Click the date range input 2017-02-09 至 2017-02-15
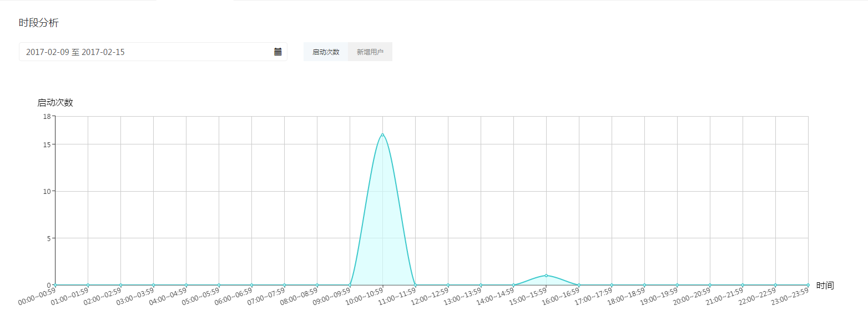The height and width of the screenshot is (315, 868). (144, 52)
